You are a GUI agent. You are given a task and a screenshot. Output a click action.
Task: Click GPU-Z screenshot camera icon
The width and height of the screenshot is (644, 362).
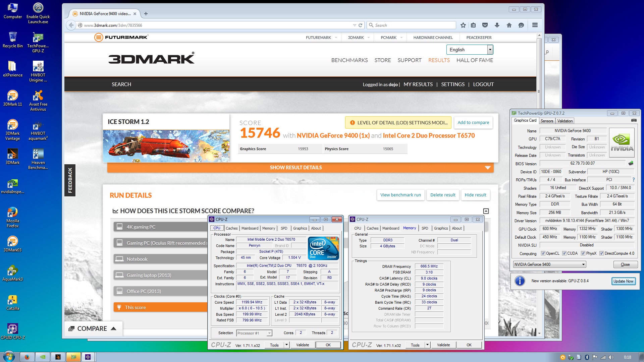coord(634,120)
